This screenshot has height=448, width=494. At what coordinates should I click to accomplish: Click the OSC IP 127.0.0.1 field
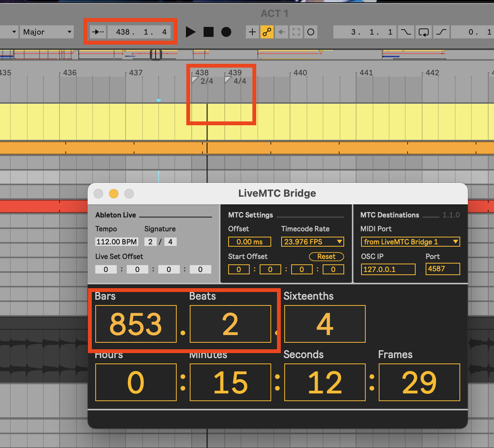point(388,269)
